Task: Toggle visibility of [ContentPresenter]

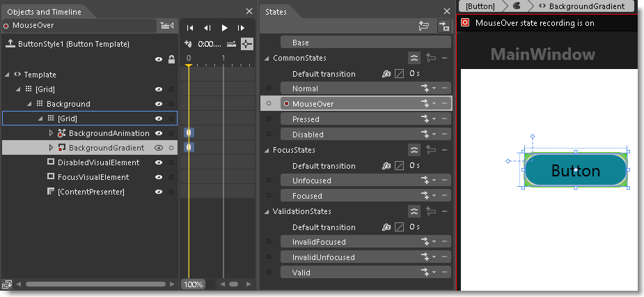Action: point(159,192)
